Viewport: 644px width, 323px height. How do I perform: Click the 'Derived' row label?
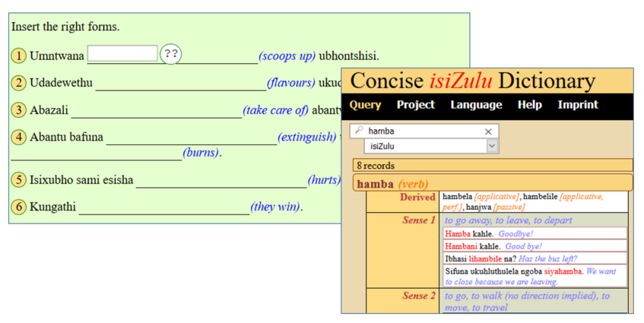point(417,197)
